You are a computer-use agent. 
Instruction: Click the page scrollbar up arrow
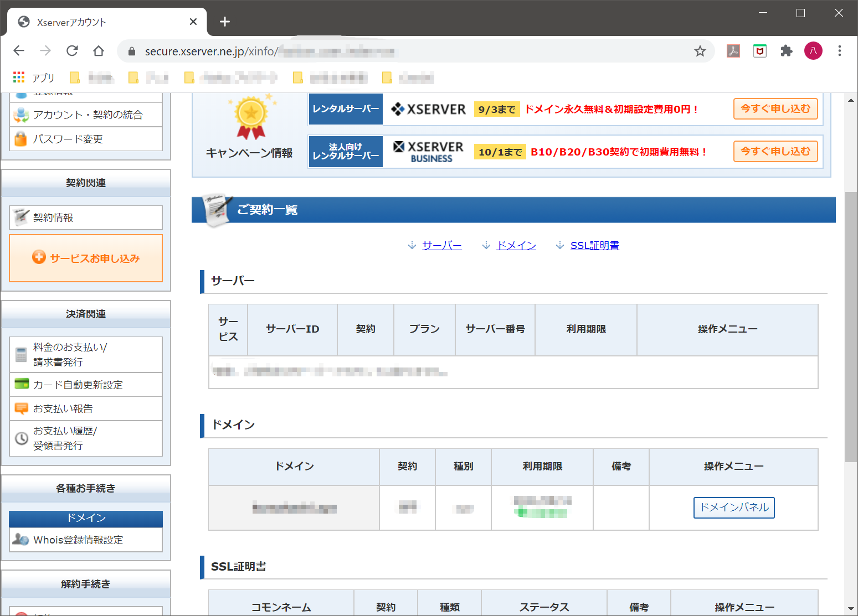pyautogui.click(x=851, y=100)
